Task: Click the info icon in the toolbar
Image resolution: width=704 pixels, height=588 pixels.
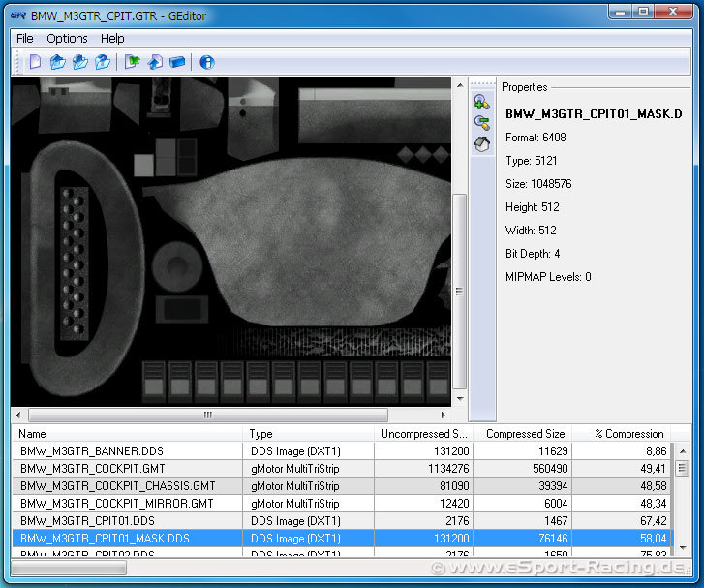Action: (206, 63)
